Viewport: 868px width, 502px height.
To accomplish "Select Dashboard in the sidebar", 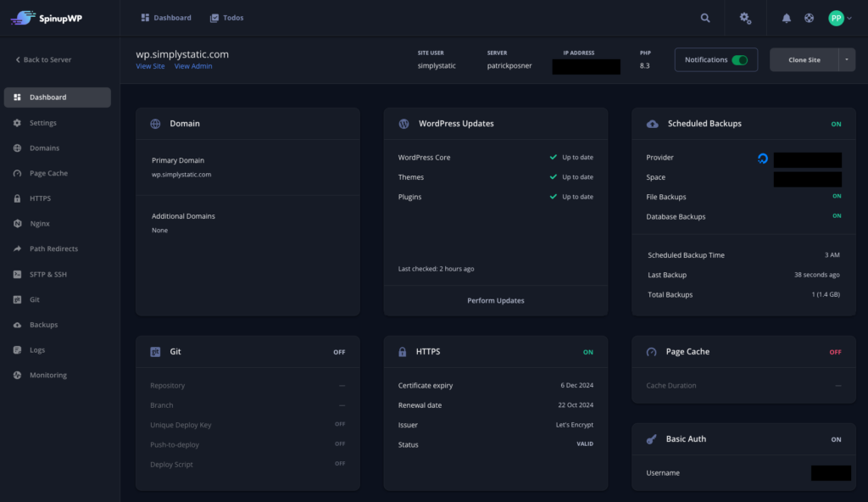I will [58, 97].
